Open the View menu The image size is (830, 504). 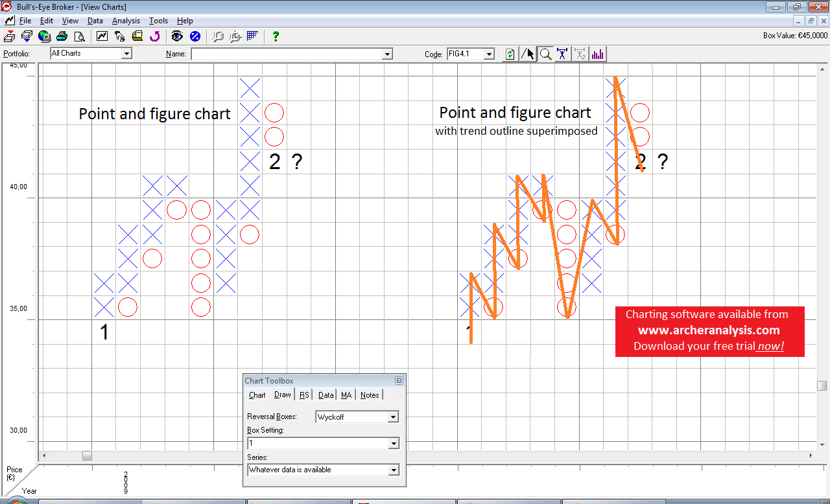[x=70, y=21]
